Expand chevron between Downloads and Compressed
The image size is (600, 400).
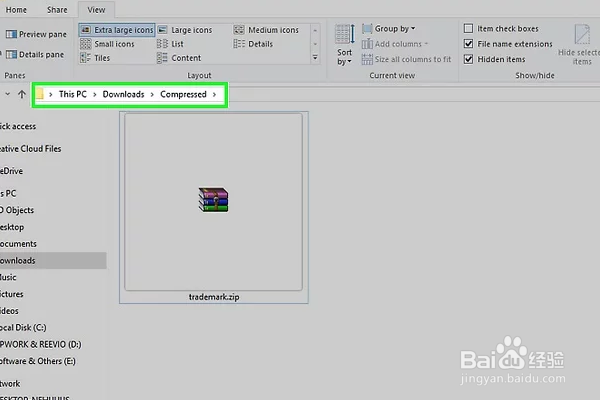coord(152,94)
